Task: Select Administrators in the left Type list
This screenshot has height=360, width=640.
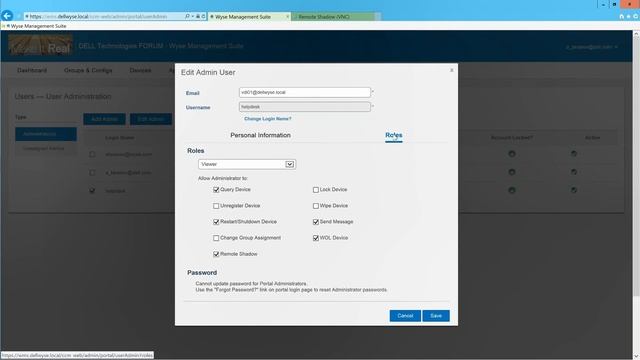Action: click(46, 134)
